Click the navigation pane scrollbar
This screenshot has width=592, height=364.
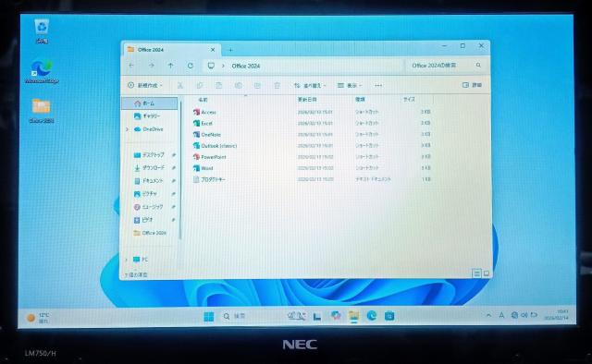(x=180, y=170)
